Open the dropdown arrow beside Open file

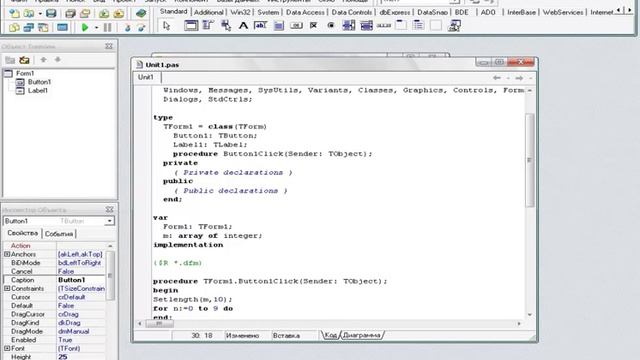tap(40, 14)
